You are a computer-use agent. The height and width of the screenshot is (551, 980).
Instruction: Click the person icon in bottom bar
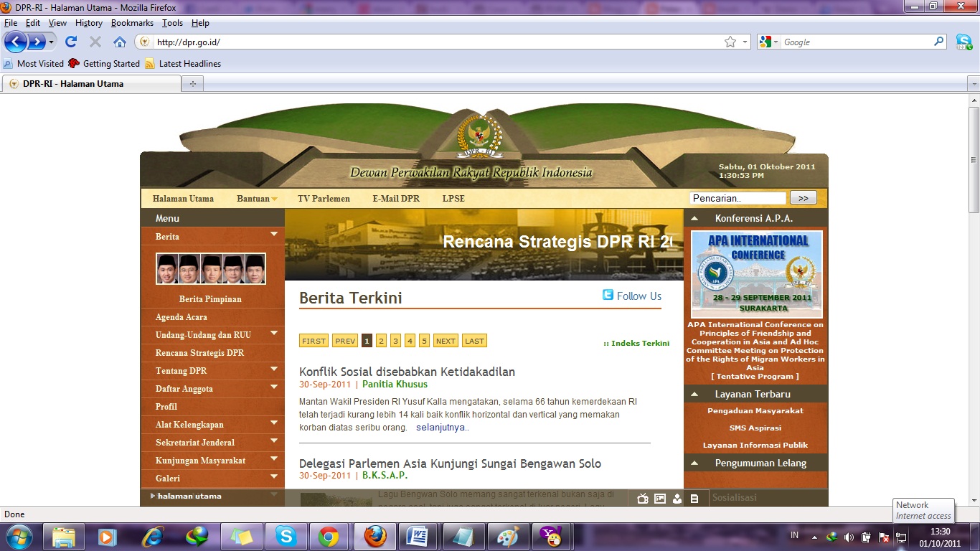pos(677,499)
